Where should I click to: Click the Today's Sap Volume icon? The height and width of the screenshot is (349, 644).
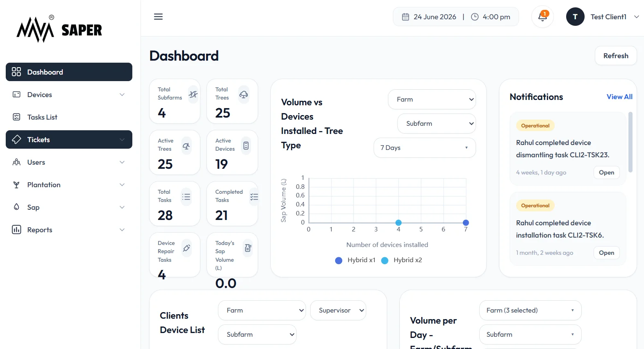click(248, 248)
